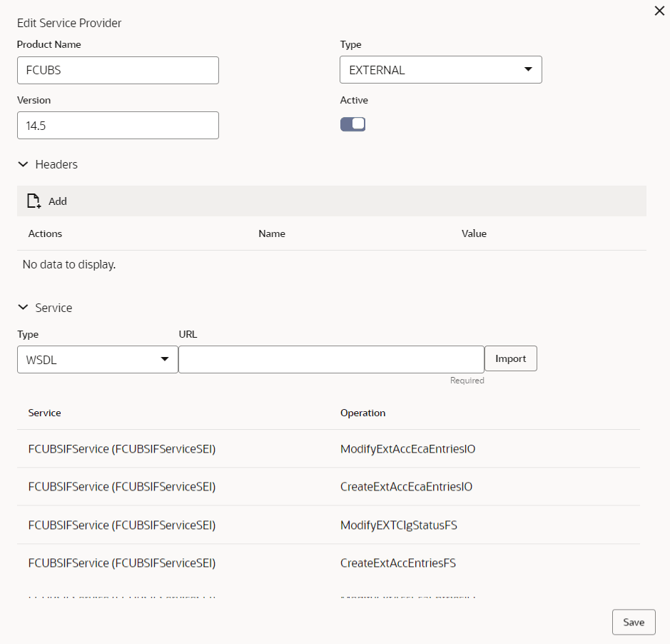670x644 pixels.
Task: Collapse the Headers section
Action: (x=23, y=164)
